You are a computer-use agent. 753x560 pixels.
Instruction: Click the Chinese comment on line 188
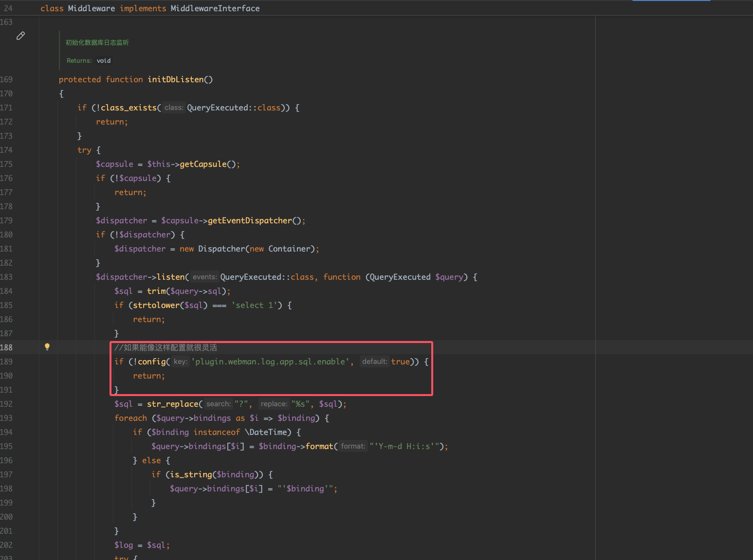[x=165, y=347]
